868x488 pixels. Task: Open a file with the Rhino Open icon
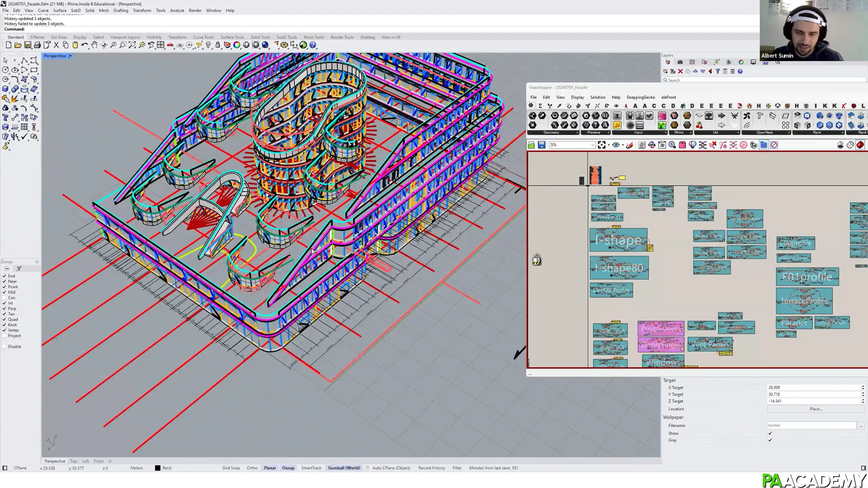(x=18, y=45)
